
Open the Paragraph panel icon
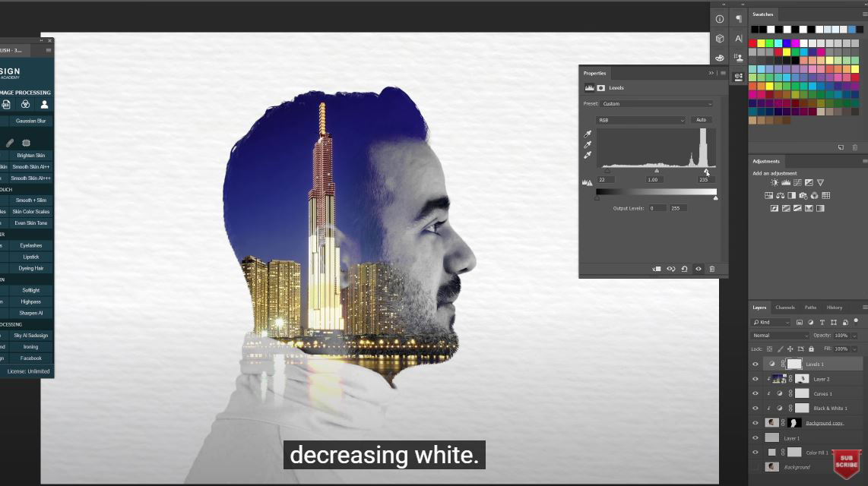point(739,19)
